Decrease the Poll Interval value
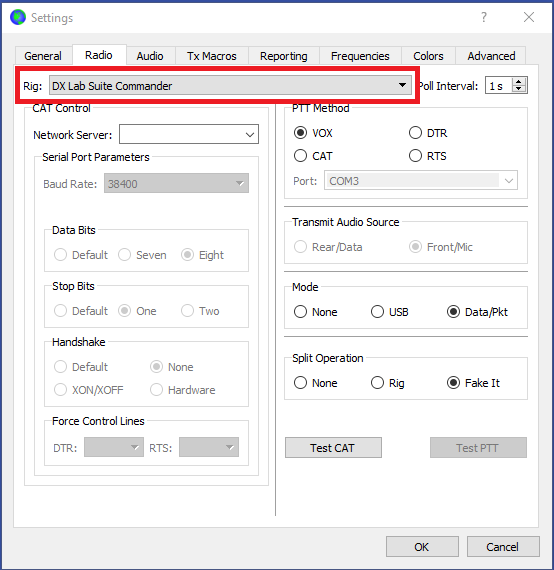554x570 pixels. click(x=519, y=89)
